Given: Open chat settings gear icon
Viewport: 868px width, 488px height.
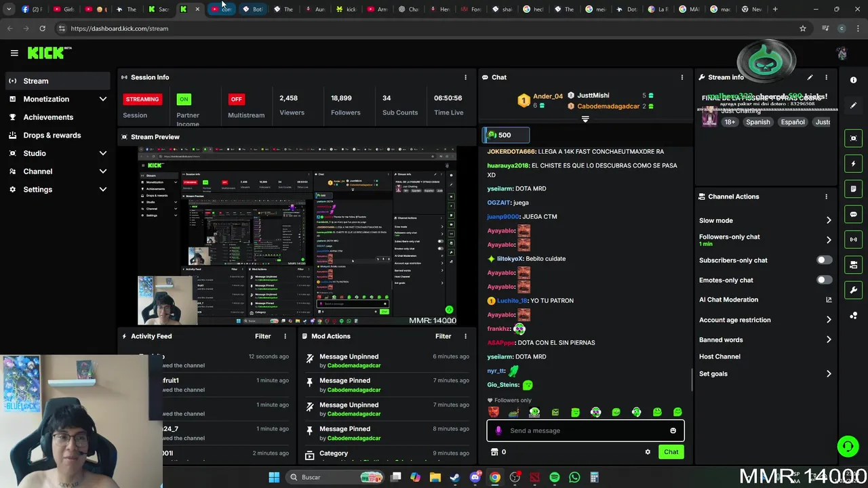Looking at the screenshot, I should tap(648, 452).
